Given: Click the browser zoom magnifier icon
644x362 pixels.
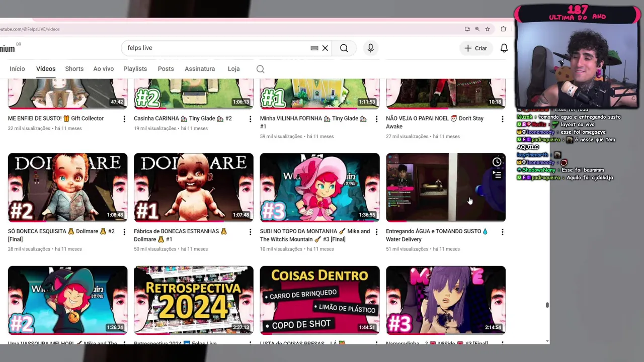Looking at the screenshot, I should (477, 29).
